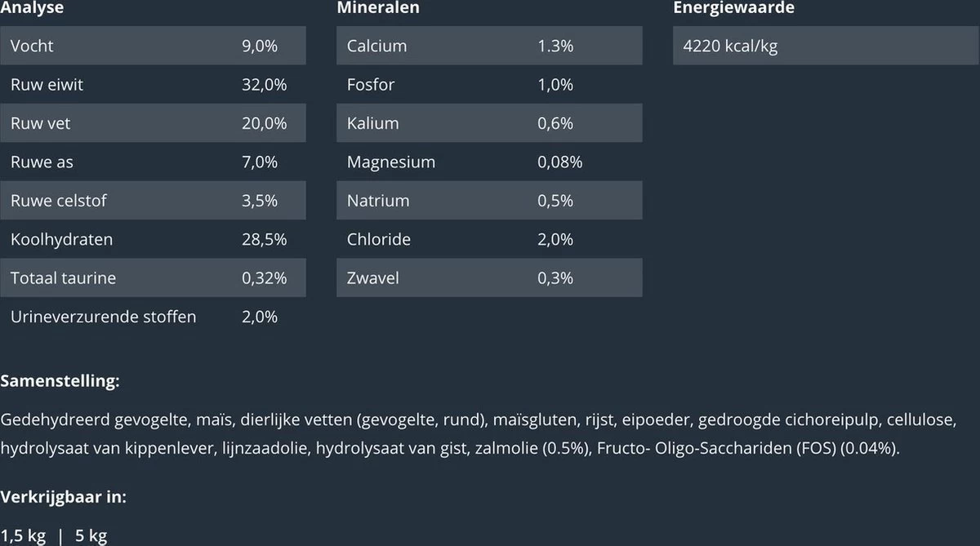This screenshot has width=980, height=546.
Task: Select the Totaal taurine row
Action: tap(153, 278)
